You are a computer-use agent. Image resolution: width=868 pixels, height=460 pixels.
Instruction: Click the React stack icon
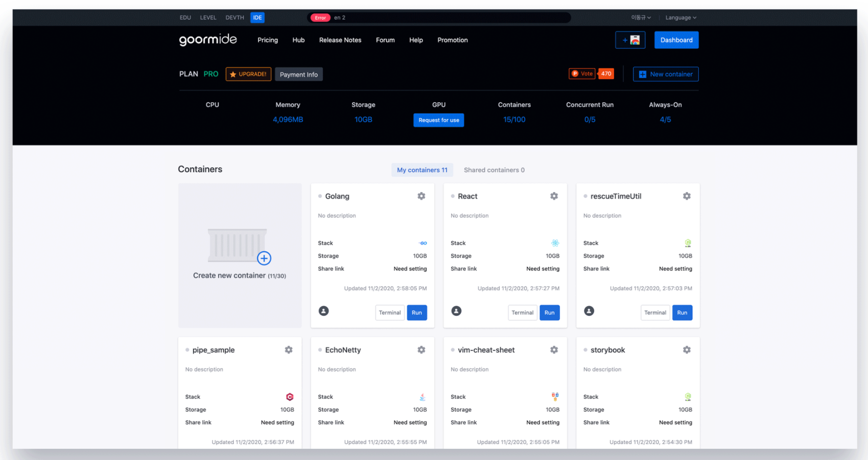(x=555, y=243)
